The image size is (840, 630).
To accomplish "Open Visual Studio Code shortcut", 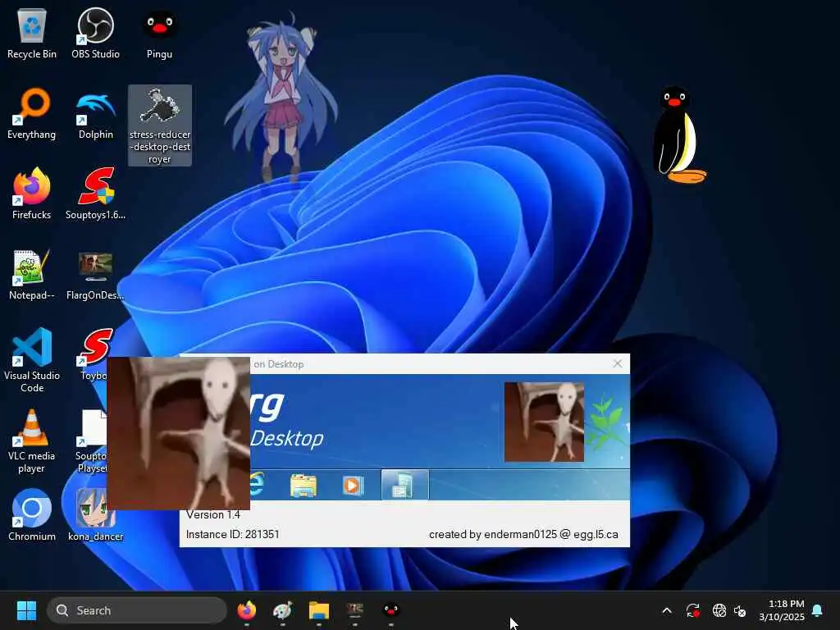I will 32,360.
